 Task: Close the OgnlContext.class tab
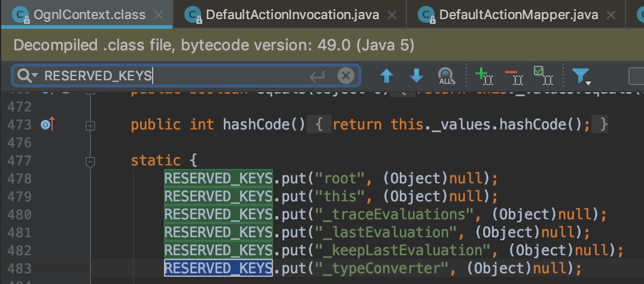(158, 16)
